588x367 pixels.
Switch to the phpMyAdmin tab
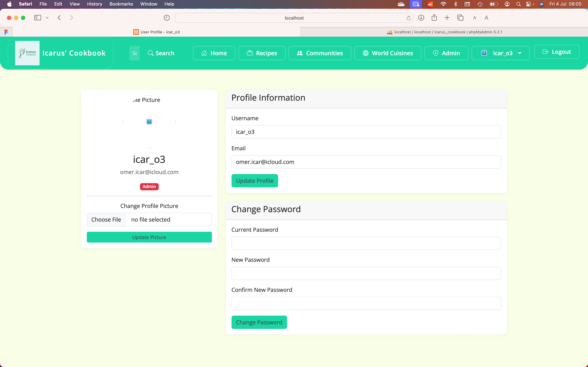click(x=444, y=32)
